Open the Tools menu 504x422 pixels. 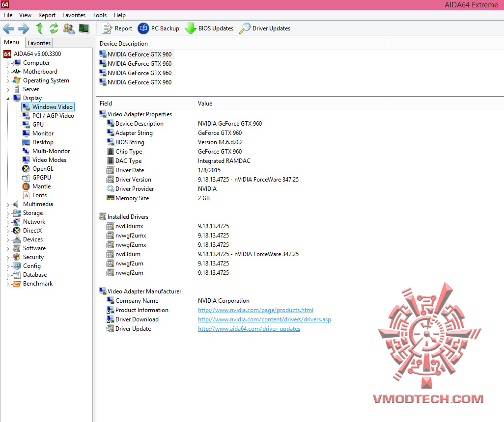coord(99,15)
